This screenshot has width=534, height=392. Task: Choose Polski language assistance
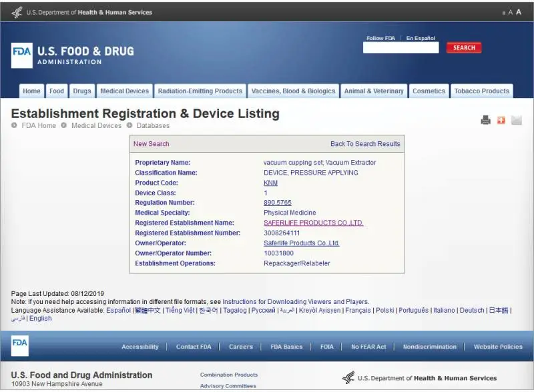tap(385, 311)
